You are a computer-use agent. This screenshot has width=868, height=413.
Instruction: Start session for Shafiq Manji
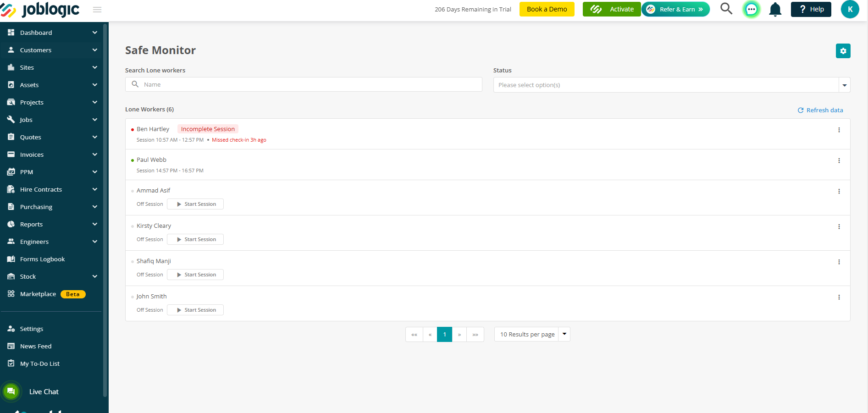click(195, 275)
